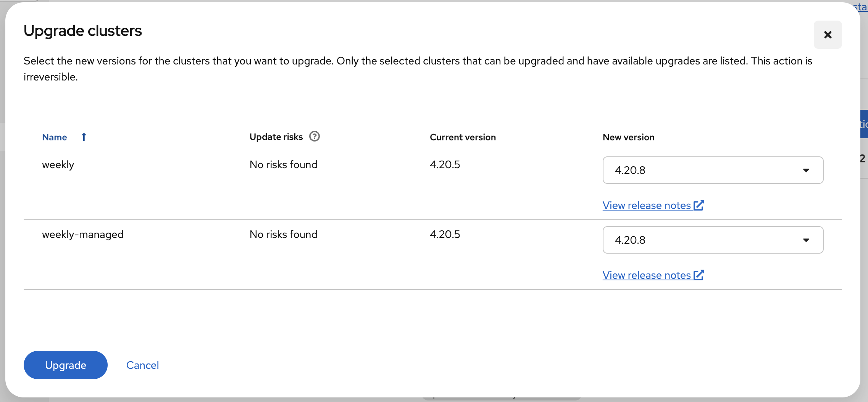868x402 pixels.
Task: Click the Current version column header
Action: point(463,137)
